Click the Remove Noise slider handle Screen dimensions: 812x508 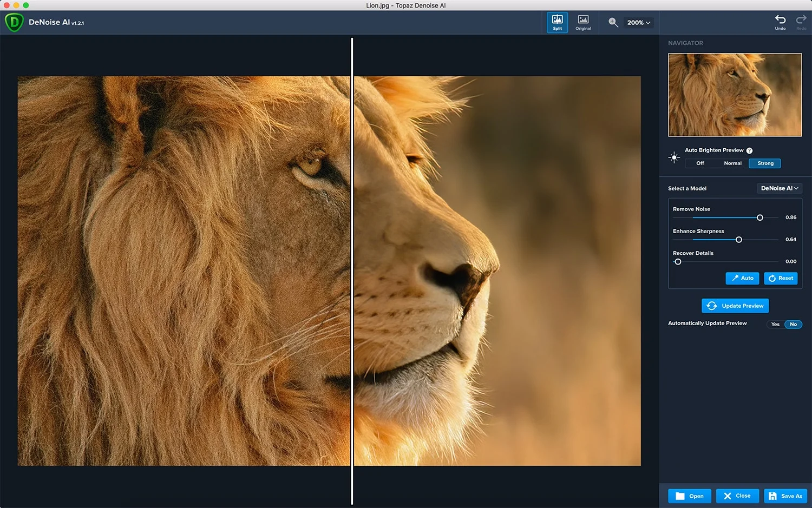tap(759, 217)
